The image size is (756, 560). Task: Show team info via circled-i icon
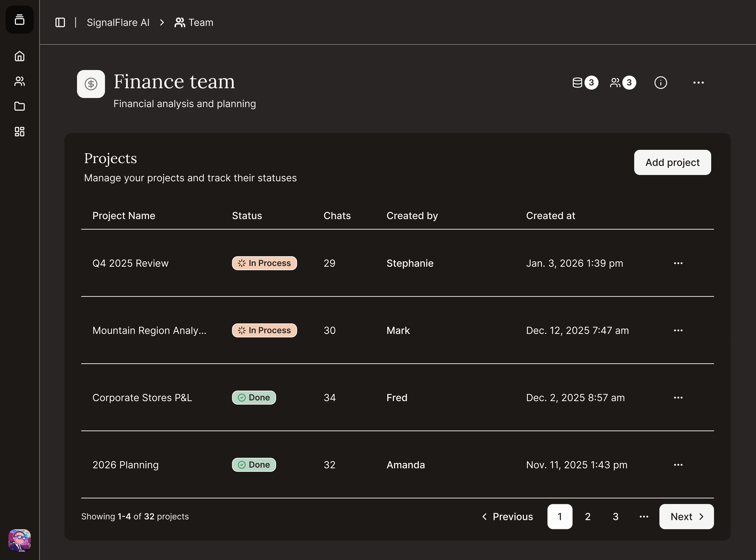tap(660, 83)
